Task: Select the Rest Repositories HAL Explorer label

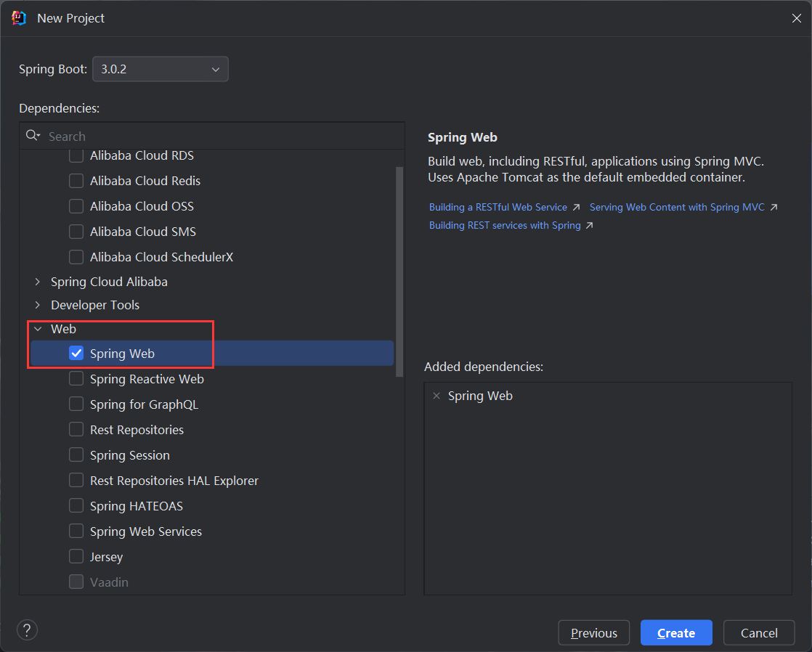Action: point(174,481)
